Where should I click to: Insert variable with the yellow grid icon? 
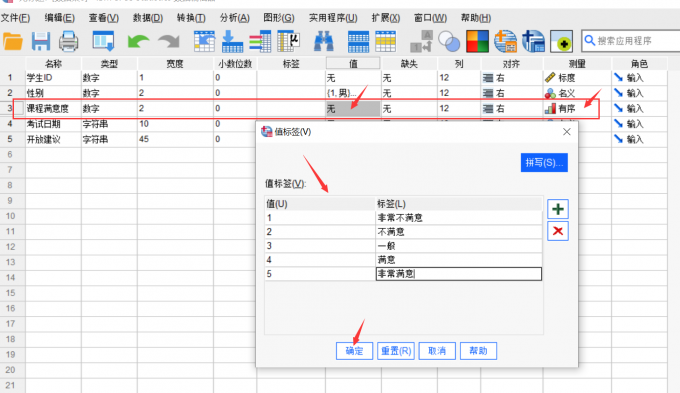pos(386,42)
